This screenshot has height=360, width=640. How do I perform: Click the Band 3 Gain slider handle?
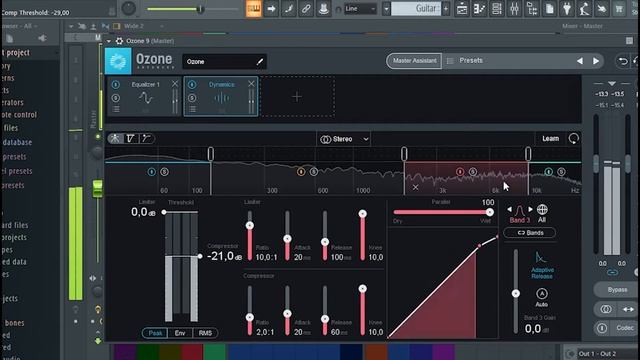[x=516, y=293]
